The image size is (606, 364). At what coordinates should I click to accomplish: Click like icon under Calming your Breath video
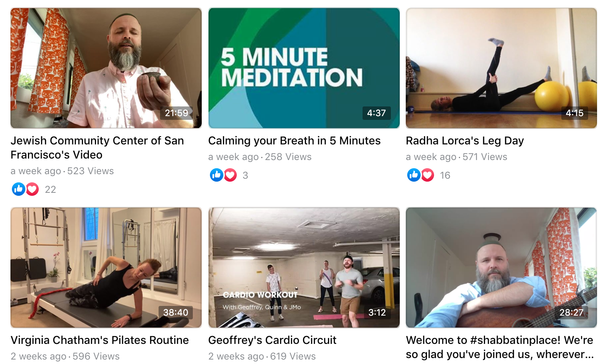[216, 175]
